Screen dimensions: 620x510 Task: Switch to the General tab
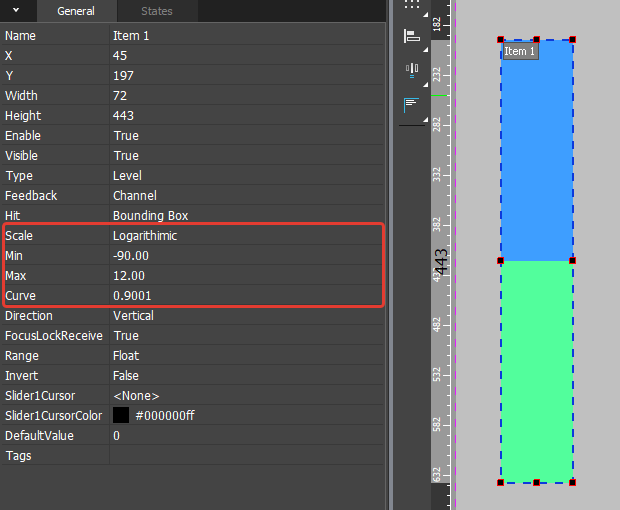76,11
